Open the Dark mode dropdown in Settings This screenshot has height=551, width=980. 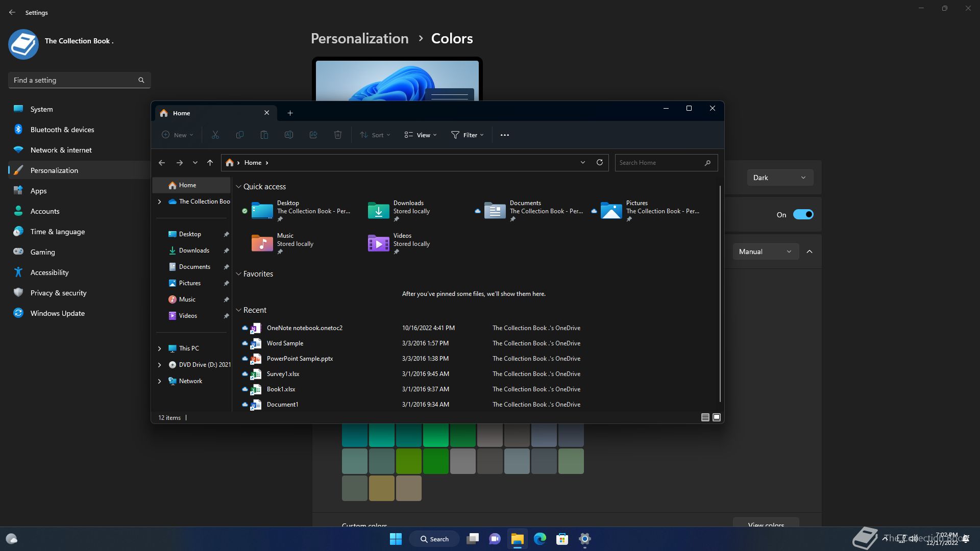click(780, 178)
